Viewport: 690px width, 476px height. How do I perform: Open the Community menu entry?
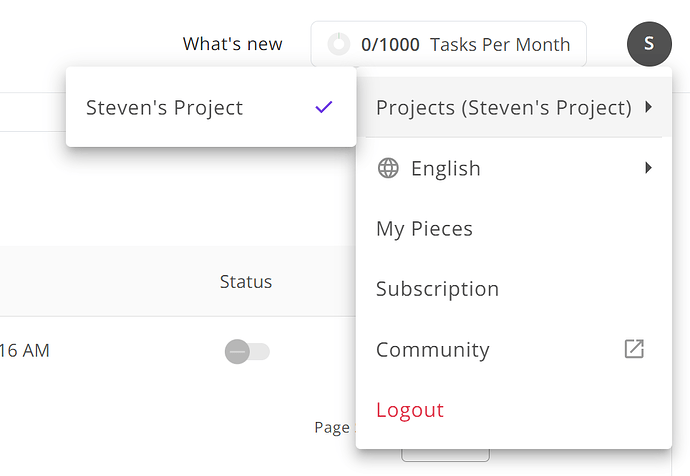[x=433, y=350]
